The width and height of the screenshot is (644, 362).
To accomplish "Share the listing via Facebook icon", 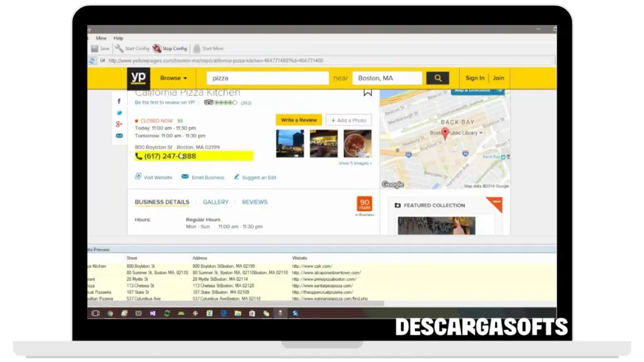I will click(x=119, y=101).
